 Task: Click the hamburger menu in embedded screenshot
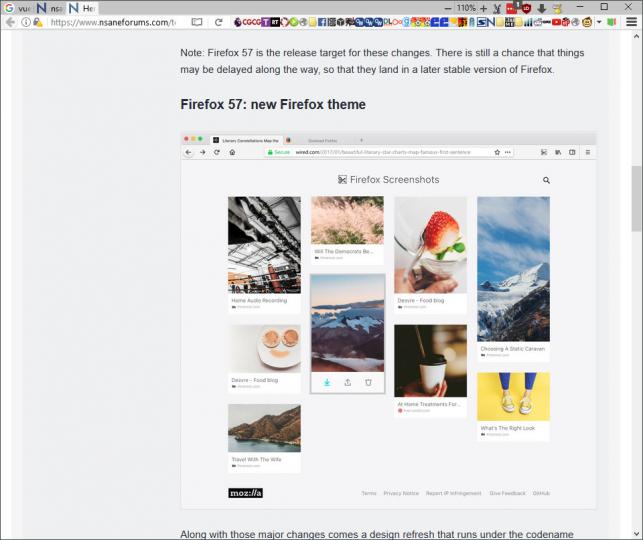coord(588,152)
